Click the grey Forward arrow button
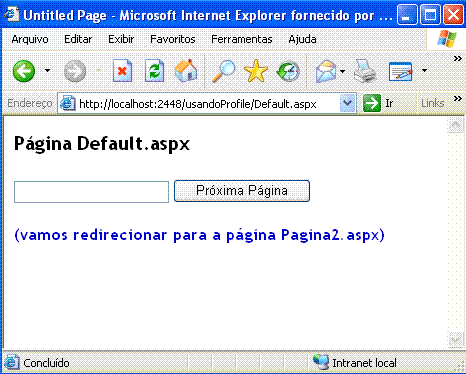 pyautogui.click(x=75, y=71)
